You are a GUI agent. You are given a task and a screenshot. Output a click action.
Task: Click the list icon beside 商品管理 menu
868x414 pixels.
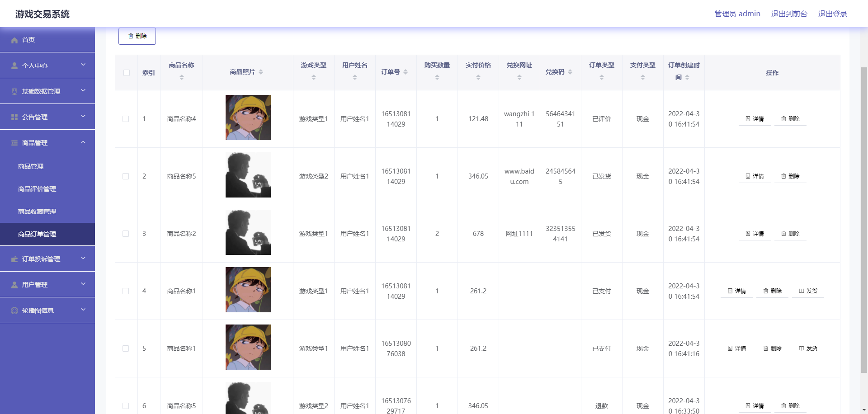tap(14, 143)
